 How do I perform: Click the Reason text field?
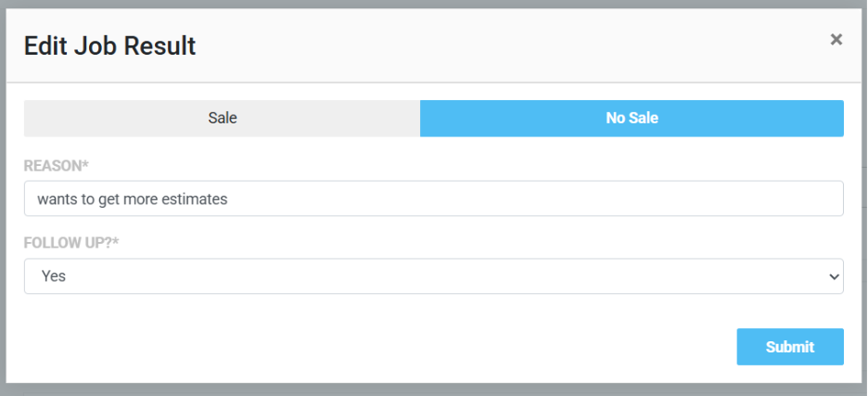433,198
